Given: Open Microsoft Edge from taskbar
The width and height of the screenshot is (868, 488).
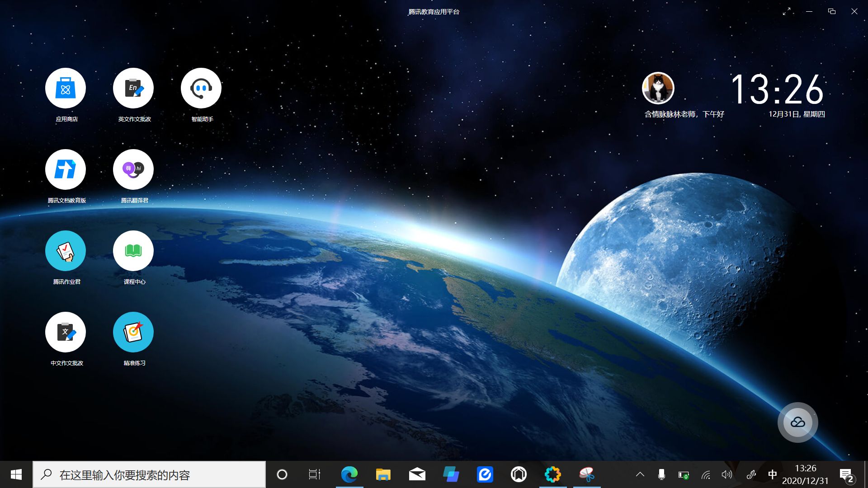Looking at the screenshot, I should coord(349,474).
